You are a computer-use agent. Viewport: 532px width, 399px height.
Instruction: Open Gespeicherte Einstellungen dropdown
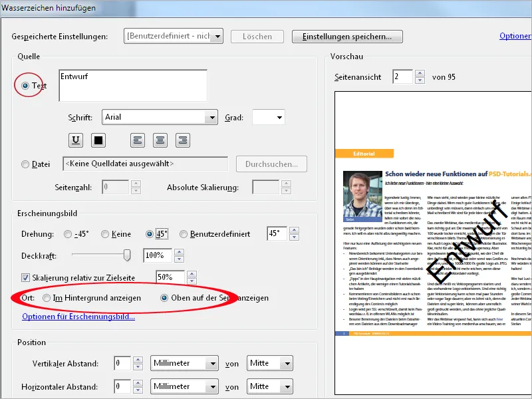coord(174,36)
